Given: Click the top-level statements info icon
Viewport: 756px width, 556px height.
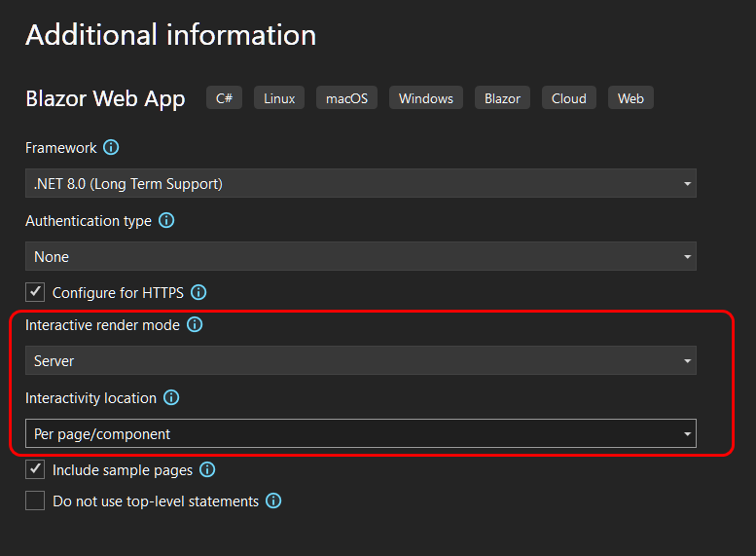Looking at the screenshot, I should 273,500.
